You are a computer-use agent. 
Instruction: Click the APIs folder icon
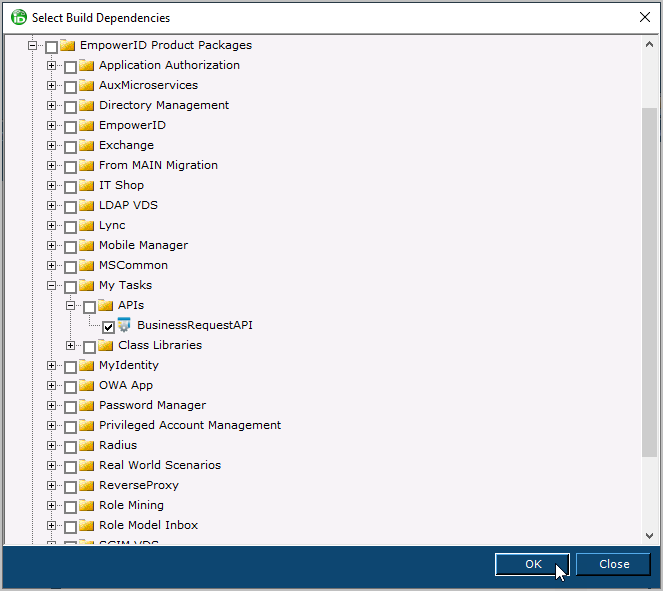[106, 305]
